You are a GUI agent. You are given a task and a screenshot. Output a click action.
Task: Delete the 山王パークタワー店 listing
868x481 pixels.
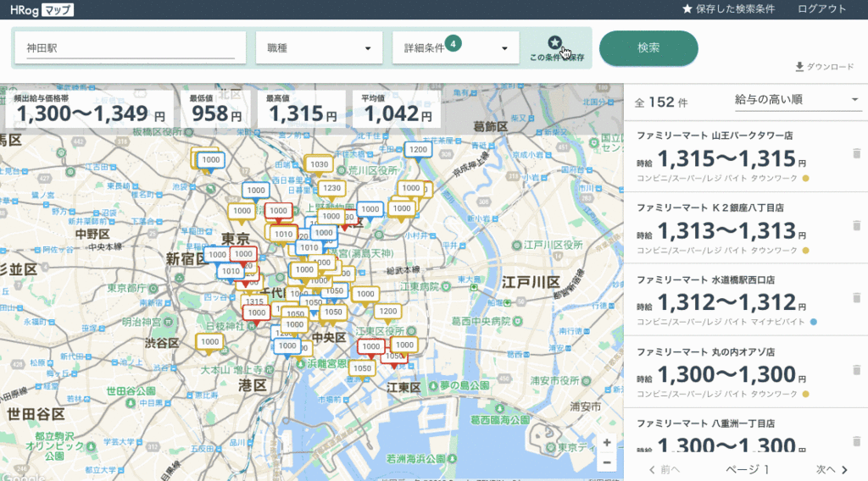(x=856, y=153)
